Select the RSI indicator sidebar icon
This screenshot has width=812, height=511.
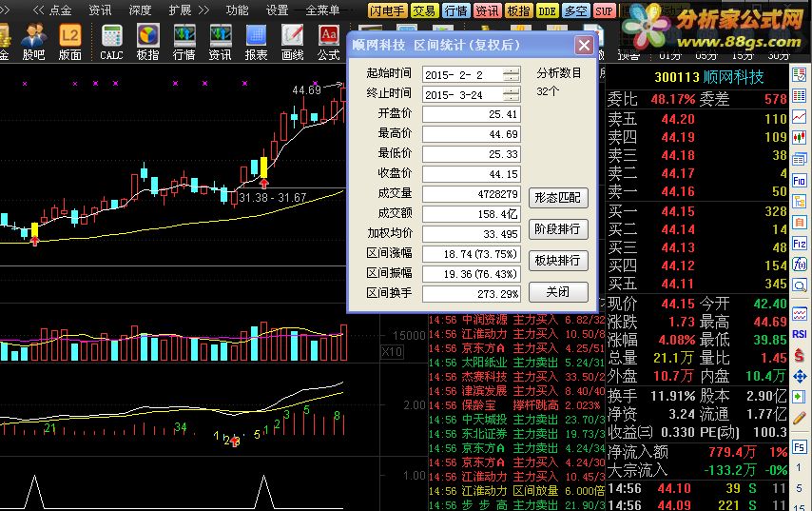(x=800, y=334)
